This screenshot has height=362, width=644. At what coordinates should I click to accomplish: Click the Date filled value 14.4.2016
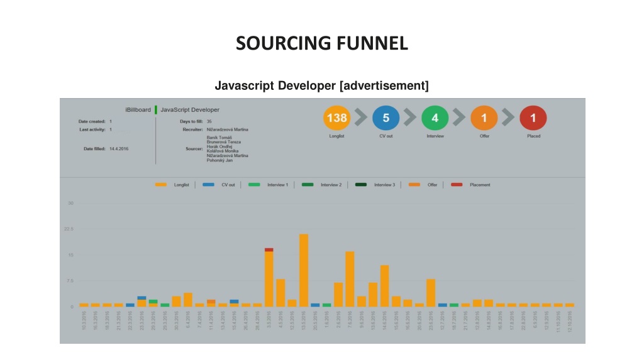[x=119, y=148]
